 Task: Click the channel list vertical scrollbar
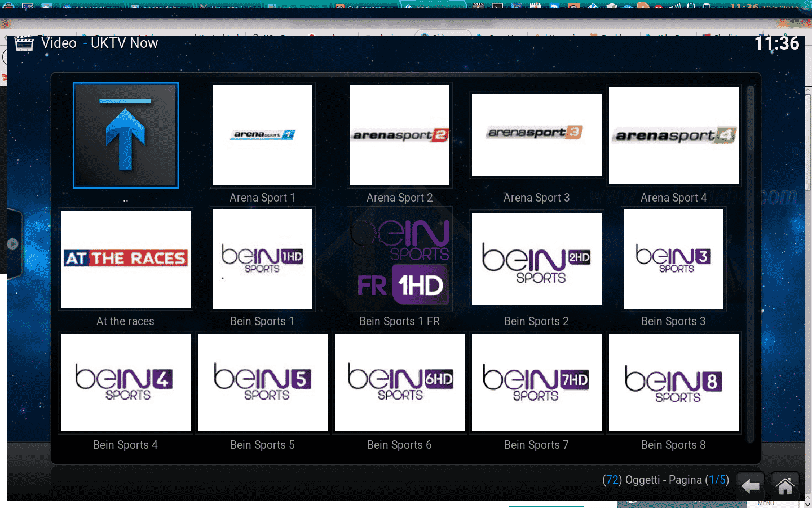coord(751,263)
